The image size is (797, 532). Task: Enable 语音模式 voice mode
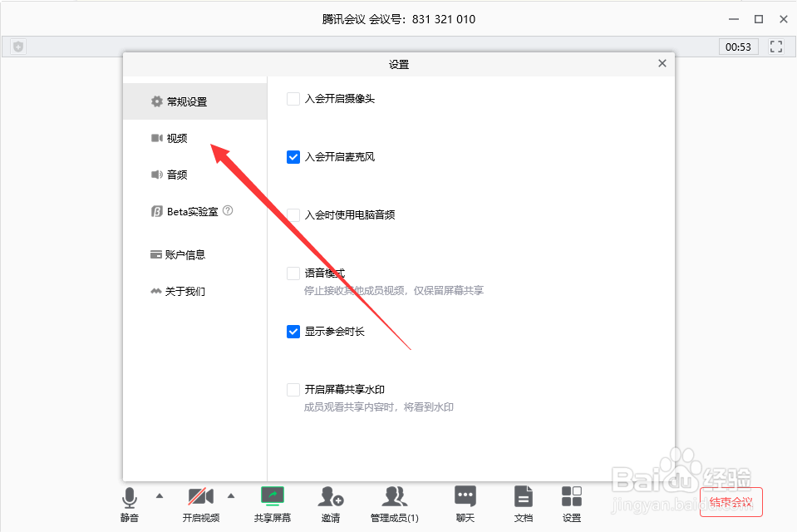[293, 273]
